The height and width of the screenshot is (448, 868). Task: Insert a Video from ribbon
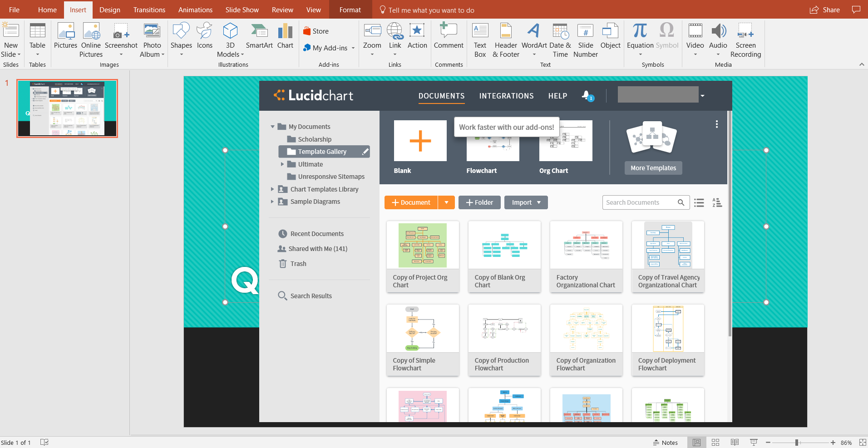695,40
